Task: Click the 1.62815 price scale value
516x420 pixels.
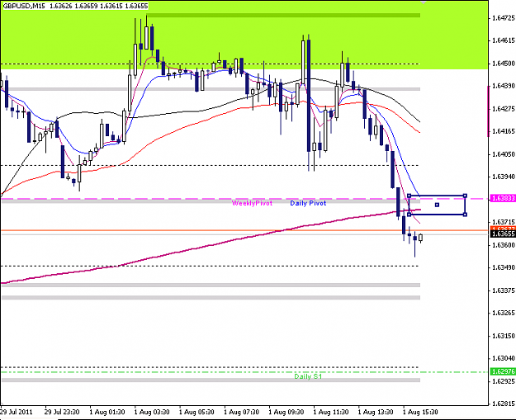Action: [x=504, y=403]
